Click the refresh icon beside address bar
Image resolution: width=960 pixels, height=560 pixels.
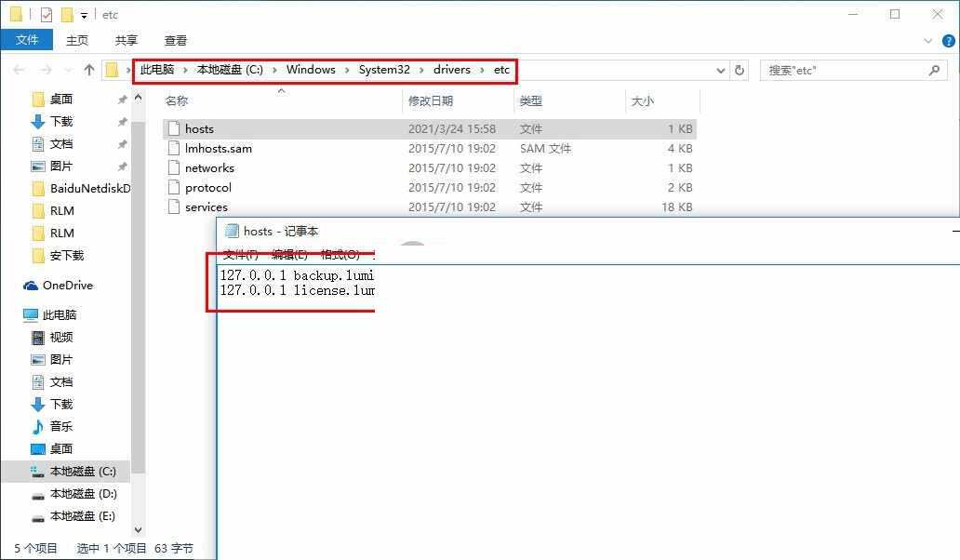tap(740, 70)
